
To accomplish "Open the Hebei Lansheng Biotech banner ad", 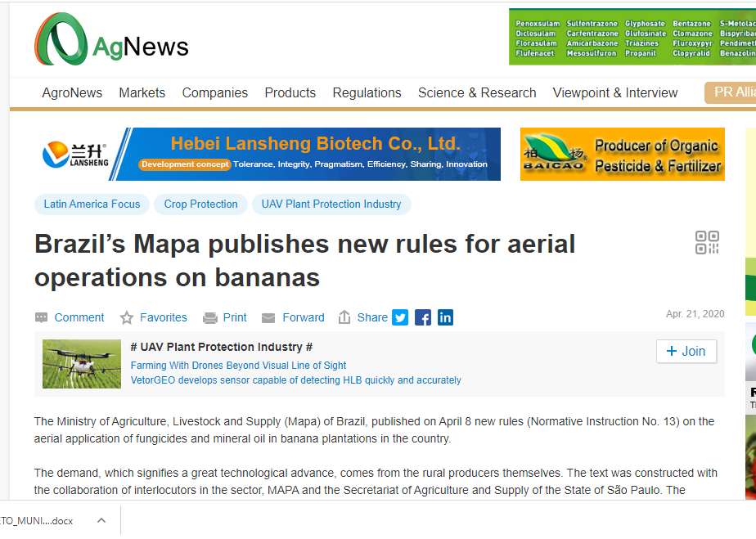I will click(x=268, y=154).
